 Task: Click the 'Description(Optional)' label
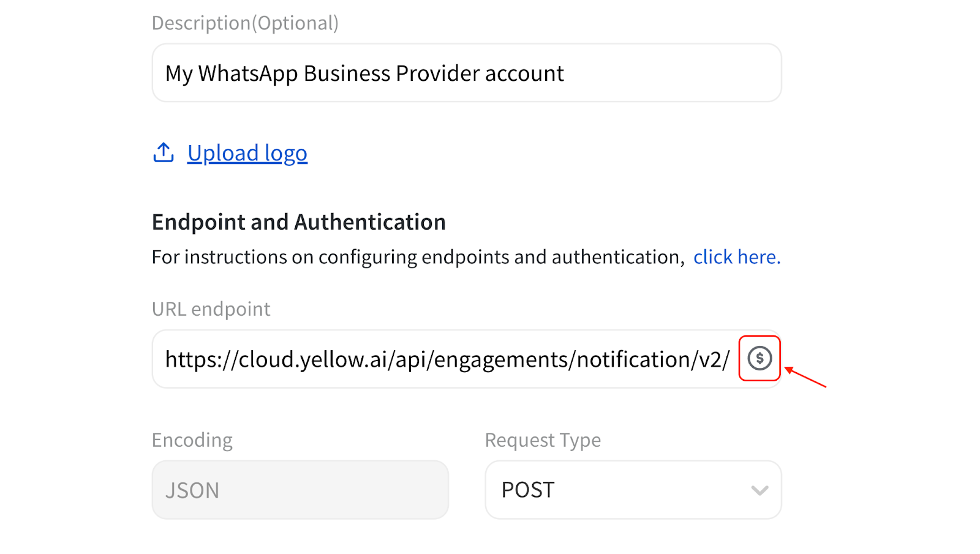pyautogui.click(x=245, y=23)
